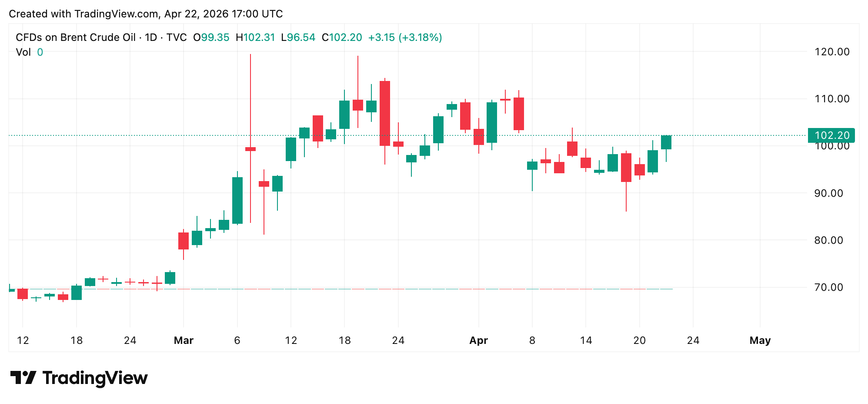Click the 'CFDs on Brent Crude Oil' title
This screenshot has width=868, height=404.
[x=76, y=37]
